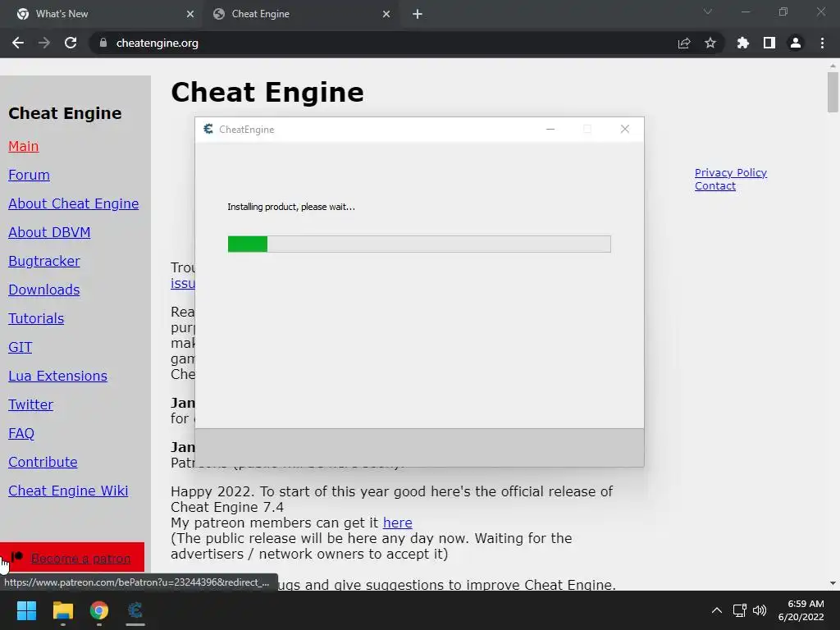The image size is (840, 630).
Task: Go to Downloads page
Action: coord(44,290)
